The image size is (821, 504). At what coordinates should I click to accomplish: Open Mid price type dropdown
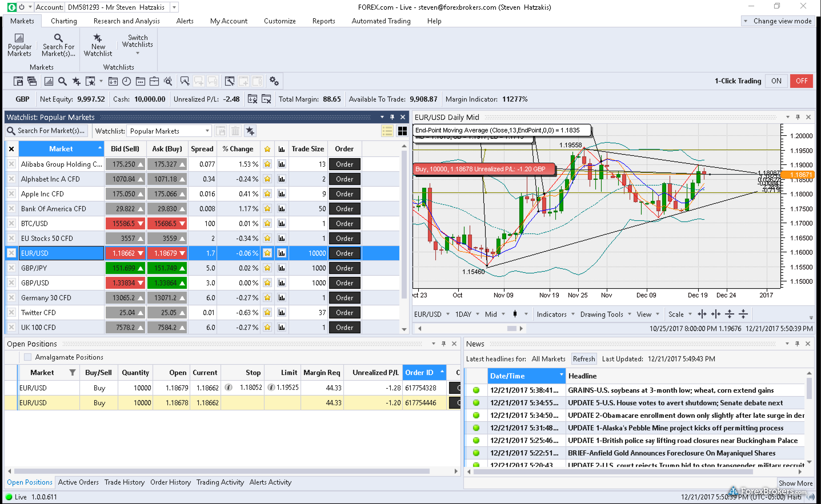(495, 315)
